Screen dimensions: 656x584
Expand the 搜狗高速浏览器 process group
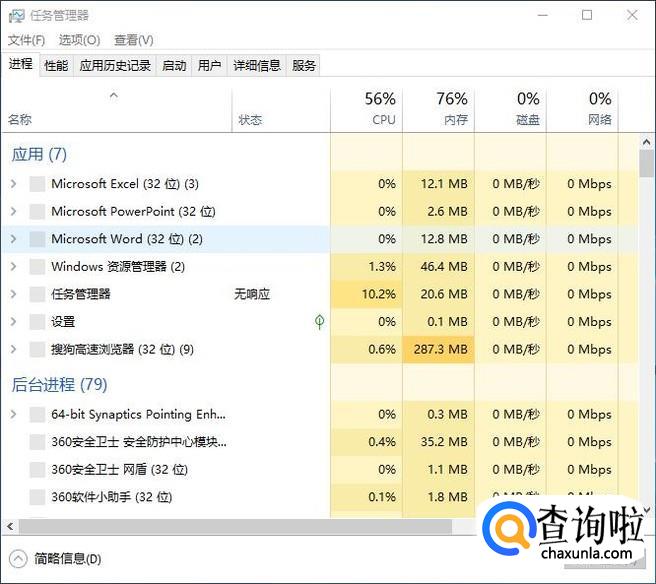pos(13,350)
